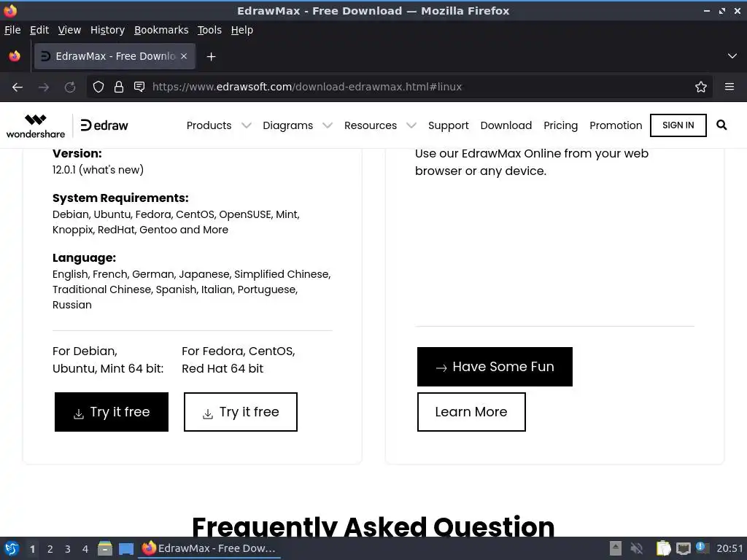Open the Firefox hamburger menu

tap(729, 87)
